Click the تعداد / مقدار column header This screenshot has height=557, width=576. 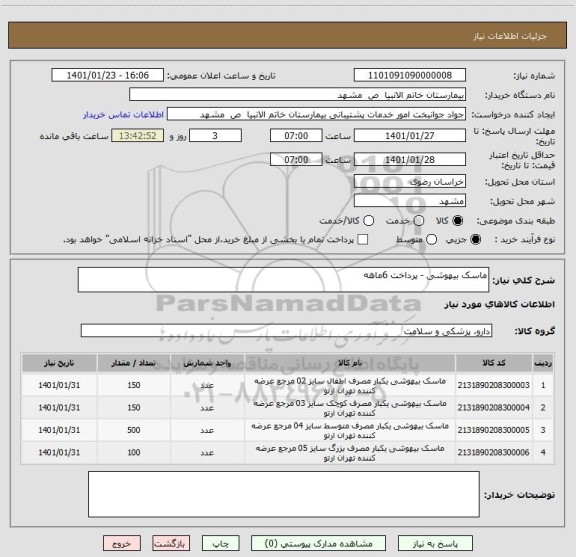pos(134,363)
